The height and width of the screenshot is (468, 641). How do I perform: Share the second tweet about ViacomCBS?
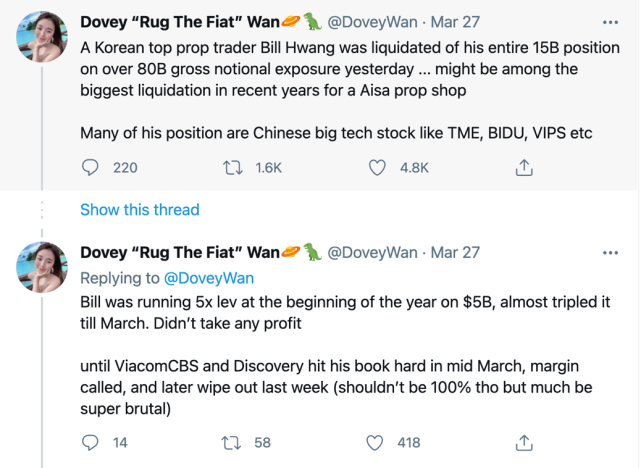522,442
